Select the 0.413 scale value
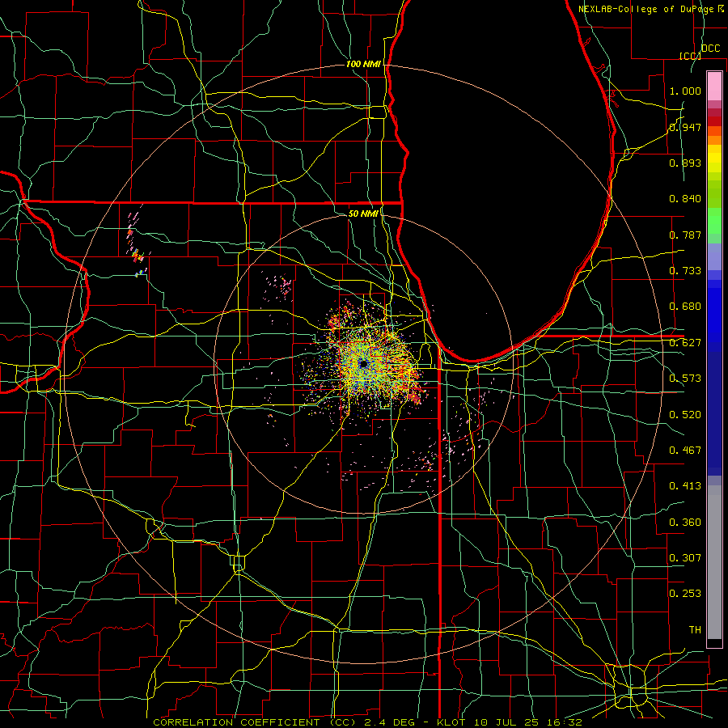The image size is (728, 728). click(x=685, y=486)
